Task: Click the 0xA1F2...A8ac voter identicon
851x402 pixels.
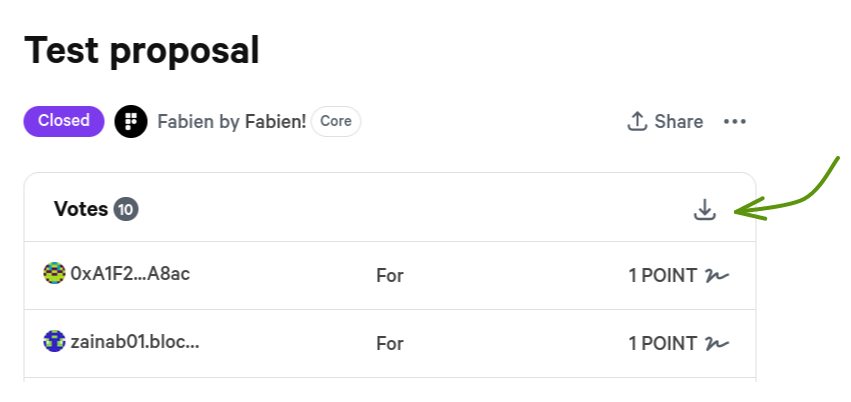Action: pyautogui.click(x=55, y=273)
